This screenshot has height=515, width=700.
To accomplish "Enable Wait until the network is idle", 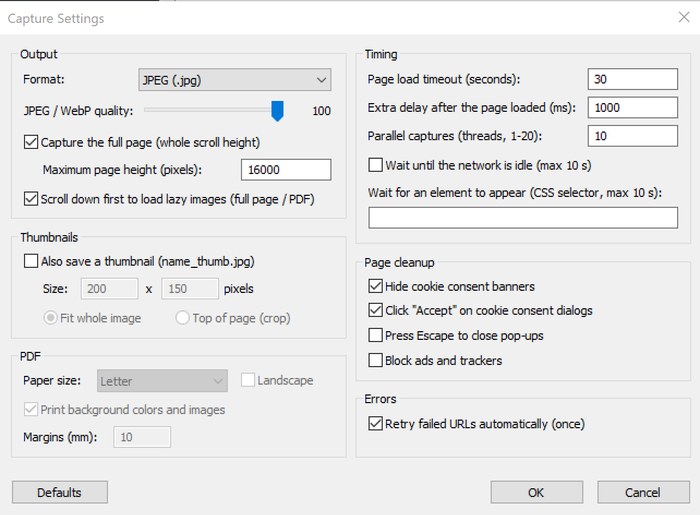I will (x=375, y=165).
